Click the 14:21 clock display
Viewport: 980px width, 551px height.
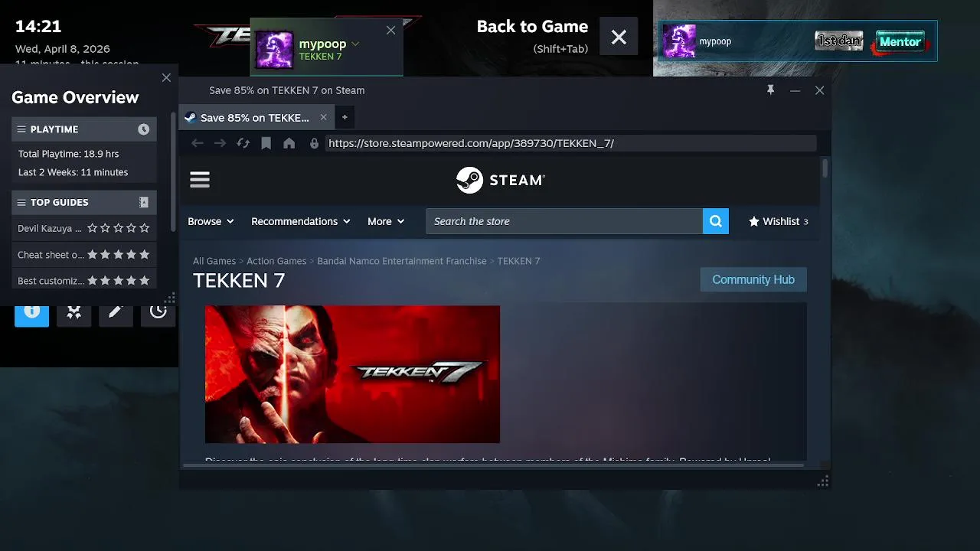pyautogui.click(x=38, y=26)
